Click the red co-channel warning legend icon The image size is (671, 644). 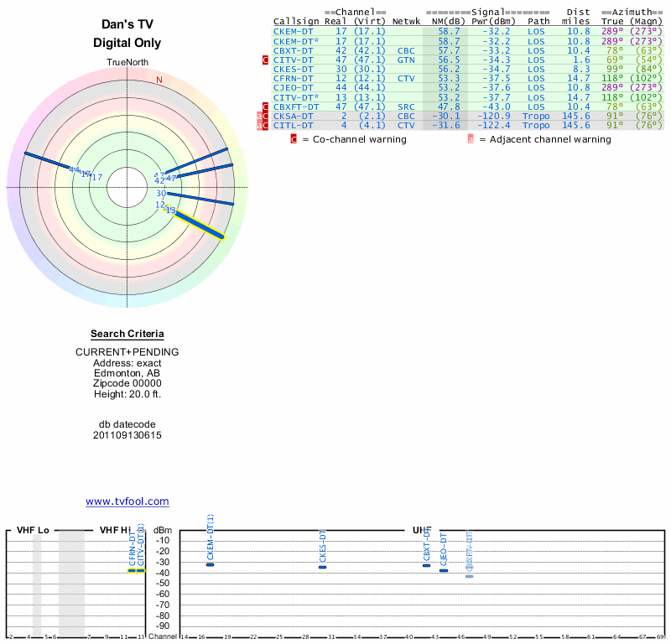coord(294,139)
